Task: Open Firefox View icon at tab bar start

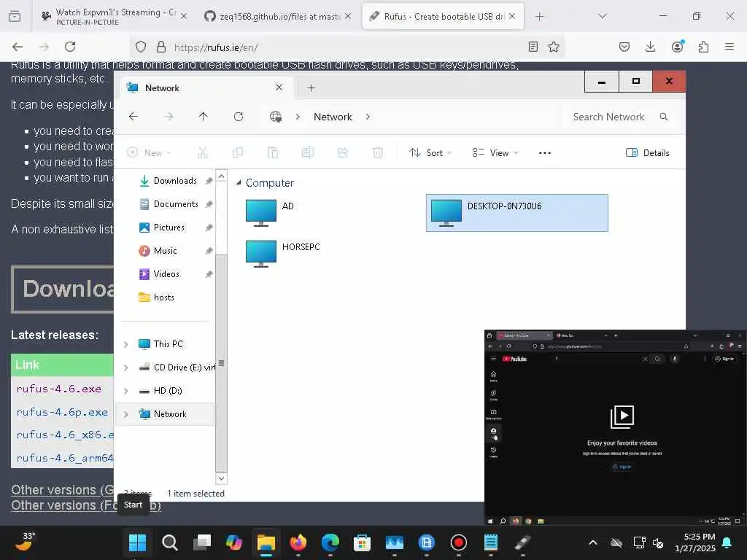Action: tap(15, 16)
